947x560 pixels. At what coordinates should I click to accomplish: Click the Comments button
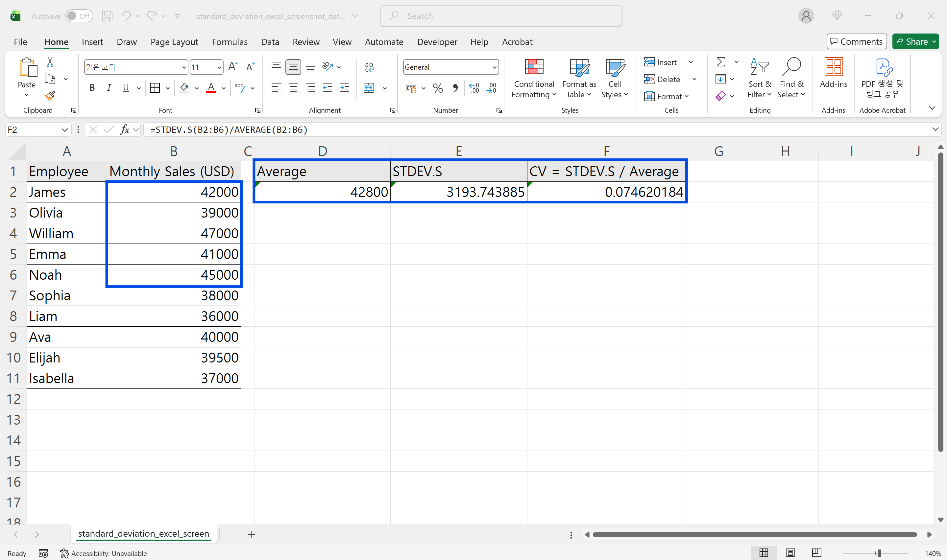pyautogui.click(x=857, y=41)
